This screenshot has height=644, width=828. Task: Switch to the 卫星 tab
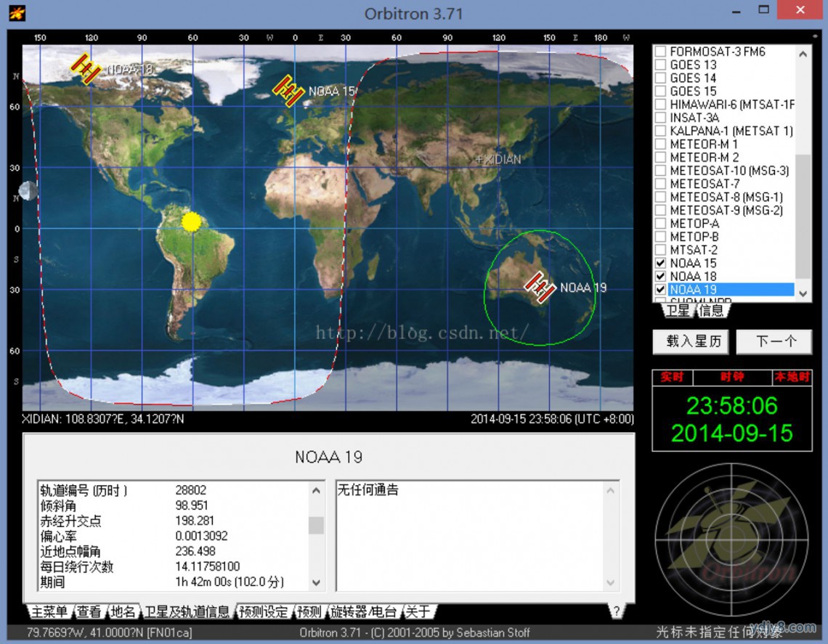click(x=678, y=311)
